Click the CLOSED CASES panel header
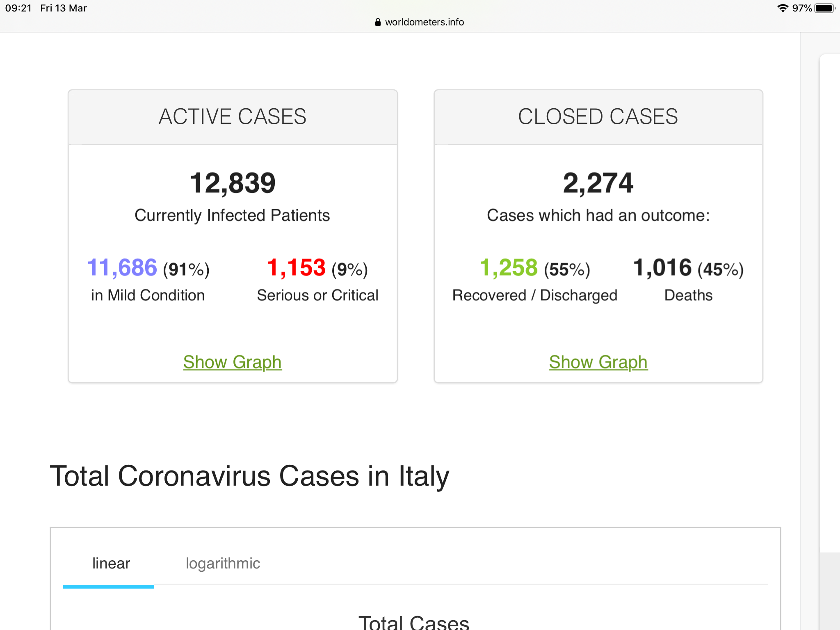The height and width of the screenshot is (630, 840). pos(598,117)
